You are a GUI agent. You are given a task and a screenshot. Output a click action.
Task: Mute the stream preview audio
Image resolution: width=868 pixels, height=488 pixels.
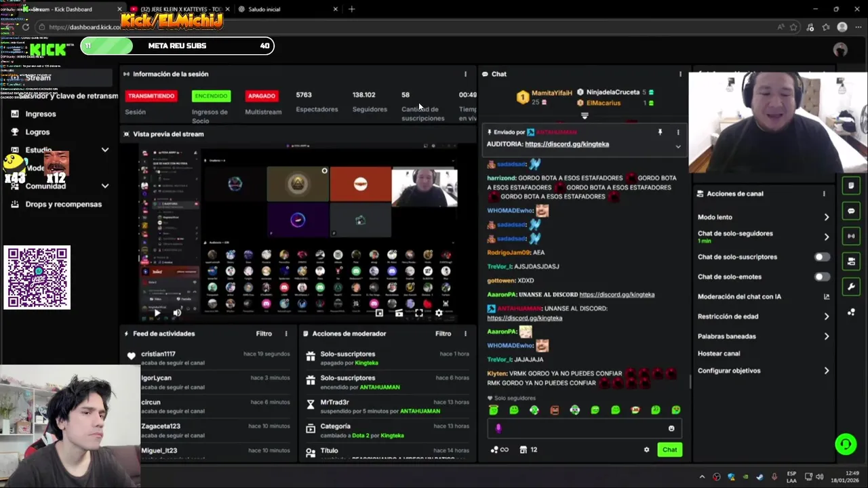[177, 313]
